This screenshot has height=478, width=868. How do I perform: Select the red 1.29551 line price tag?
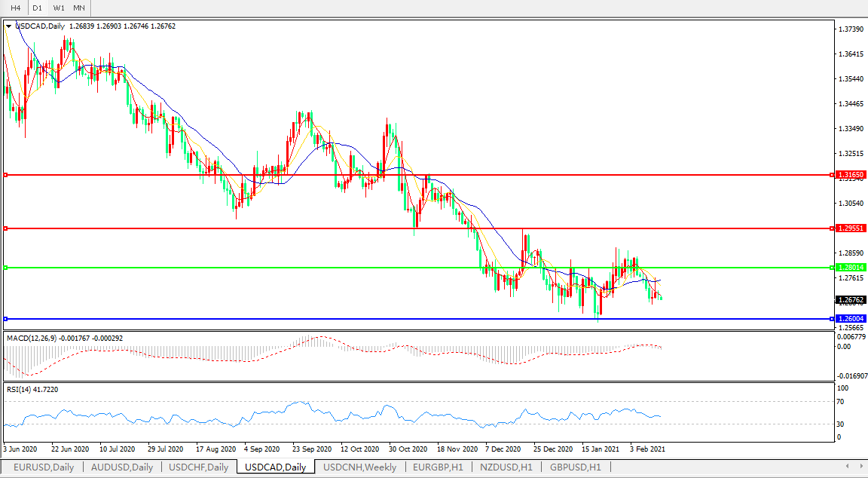851,228
